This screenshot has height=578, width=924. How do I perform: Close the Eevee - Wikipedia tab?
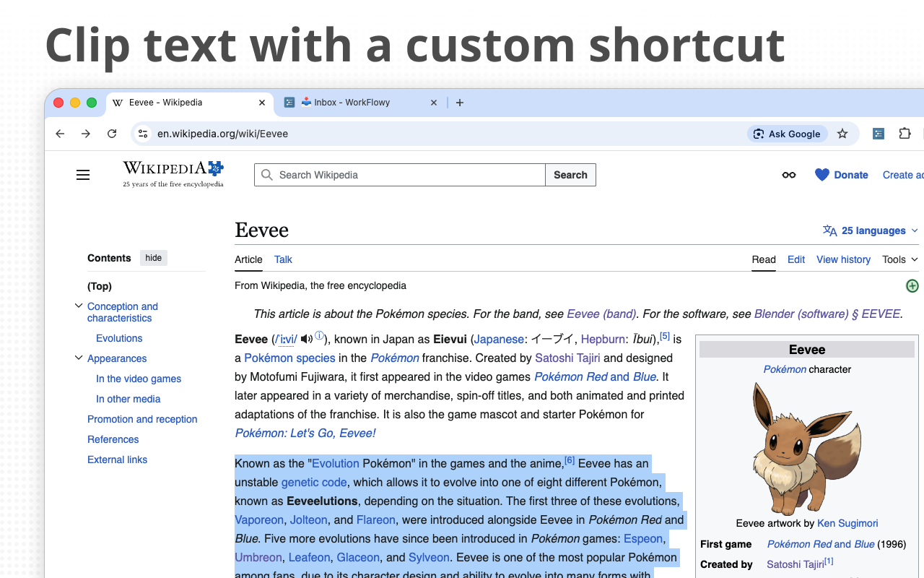click(x=262, y=103)
